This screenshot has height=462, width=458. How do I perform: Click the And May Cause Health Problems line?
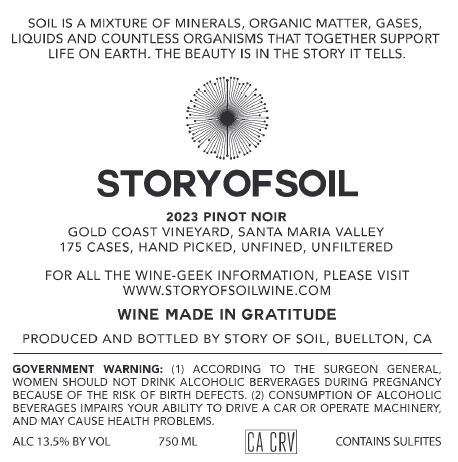click(x=113, y=421)
